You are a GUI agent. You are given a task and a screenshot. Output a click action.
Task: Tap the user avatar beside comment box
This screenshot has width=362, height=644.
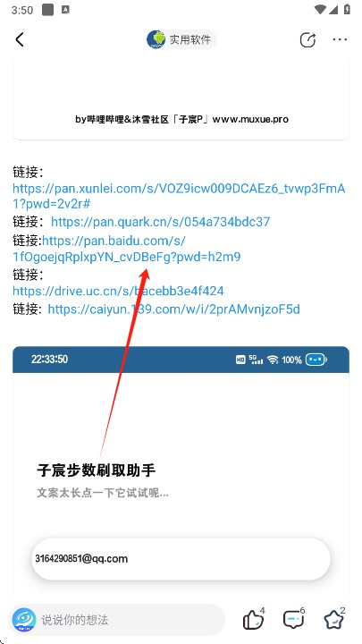click(24, 619)
